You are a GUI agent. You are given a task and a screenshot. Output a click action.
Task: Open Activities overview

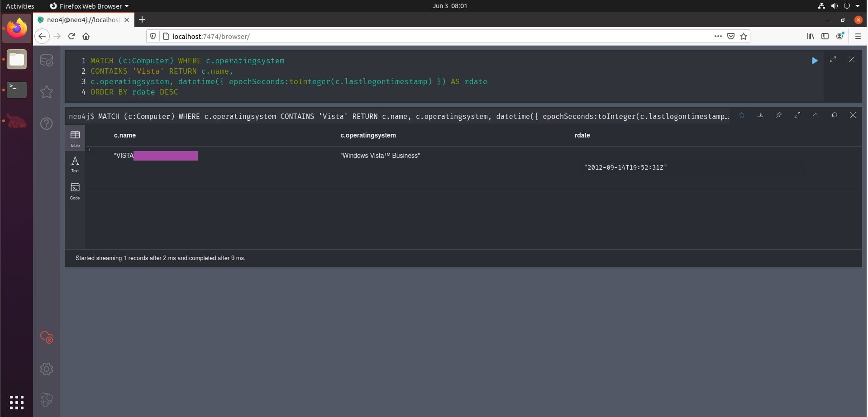point(20,6)
